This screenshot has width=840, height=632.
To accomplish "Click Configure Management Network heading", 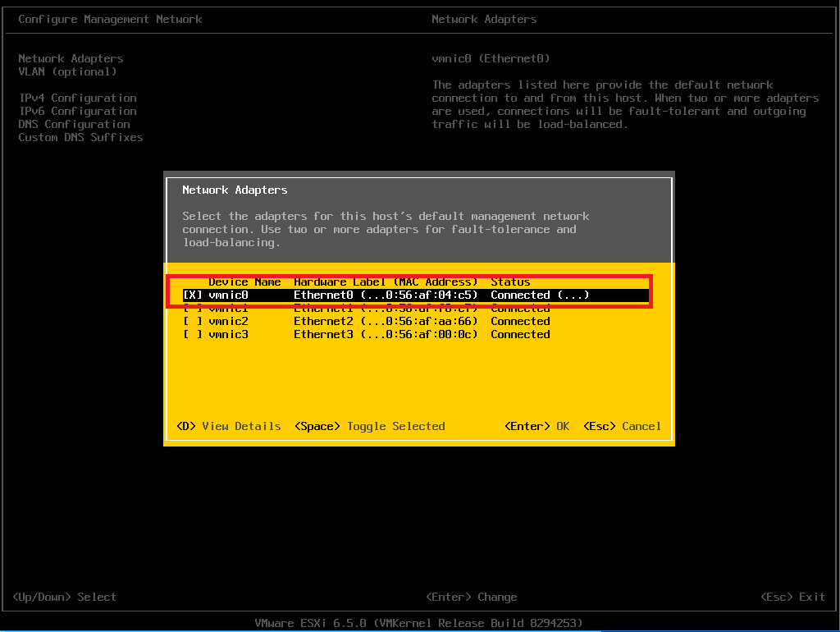I will (111, 20).
